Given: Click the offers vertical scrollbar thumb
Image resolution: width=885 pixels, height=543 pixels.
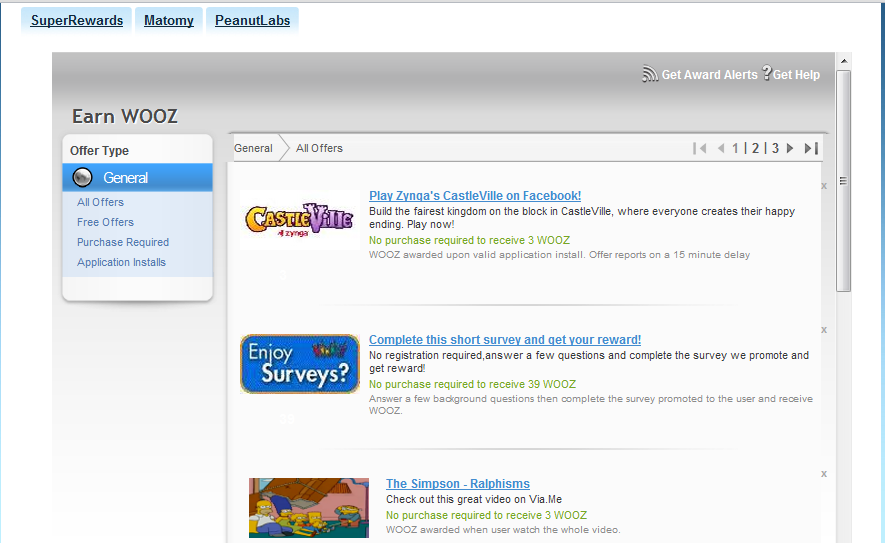Looking at the screenshot, I should click(844, 181).
